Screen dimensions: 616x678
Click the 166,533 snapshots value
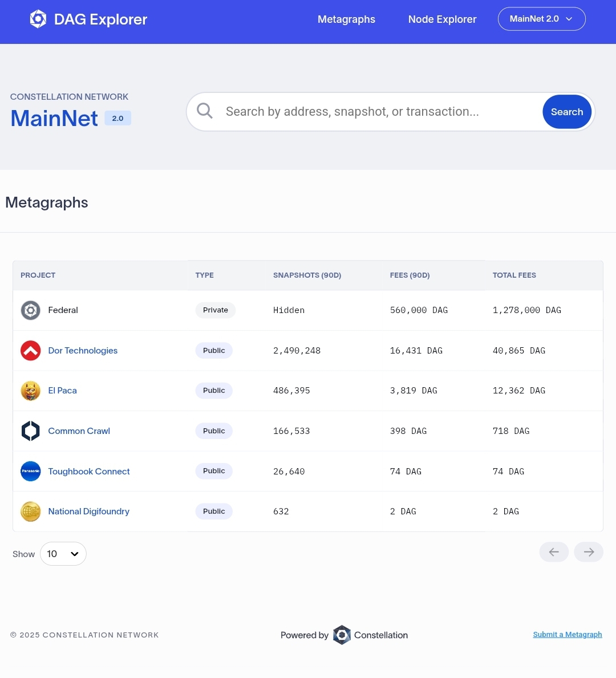point(291,431)
